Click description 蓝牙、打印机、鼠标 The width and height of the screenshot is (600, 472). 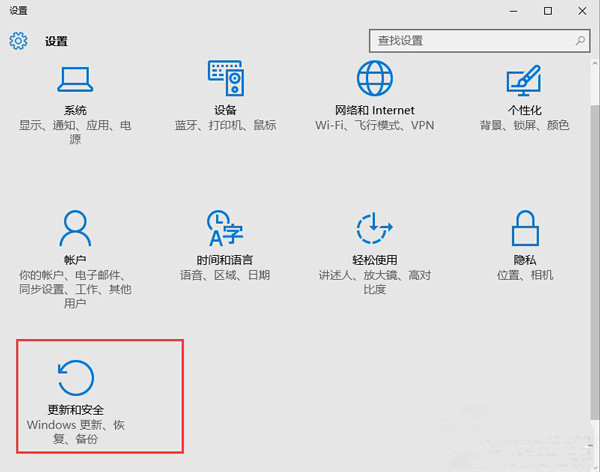click(x=225, y=125)
